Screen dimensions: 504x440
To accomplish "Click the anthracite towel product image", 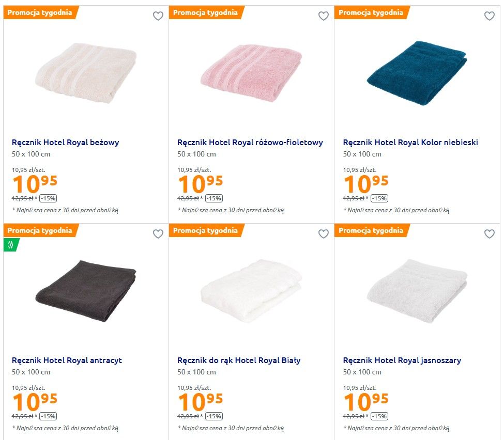I will pos(86,290).
